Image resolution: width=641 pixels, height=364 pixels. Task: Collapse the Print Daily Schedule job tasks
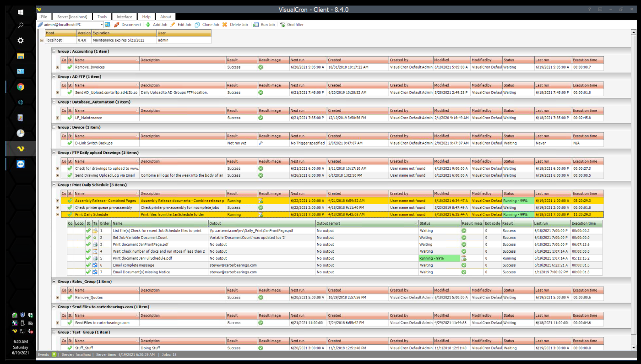58,214
